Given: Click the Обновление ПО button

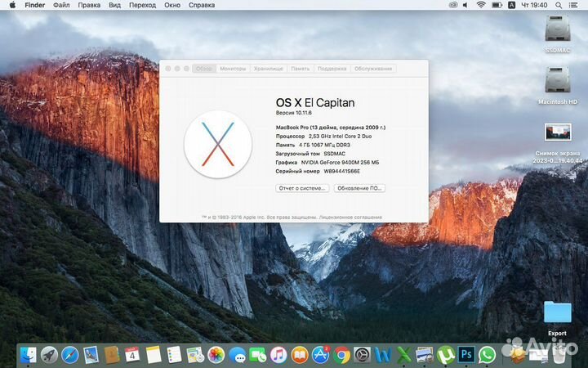Looking at the screenshot, I should click(359, 188).
